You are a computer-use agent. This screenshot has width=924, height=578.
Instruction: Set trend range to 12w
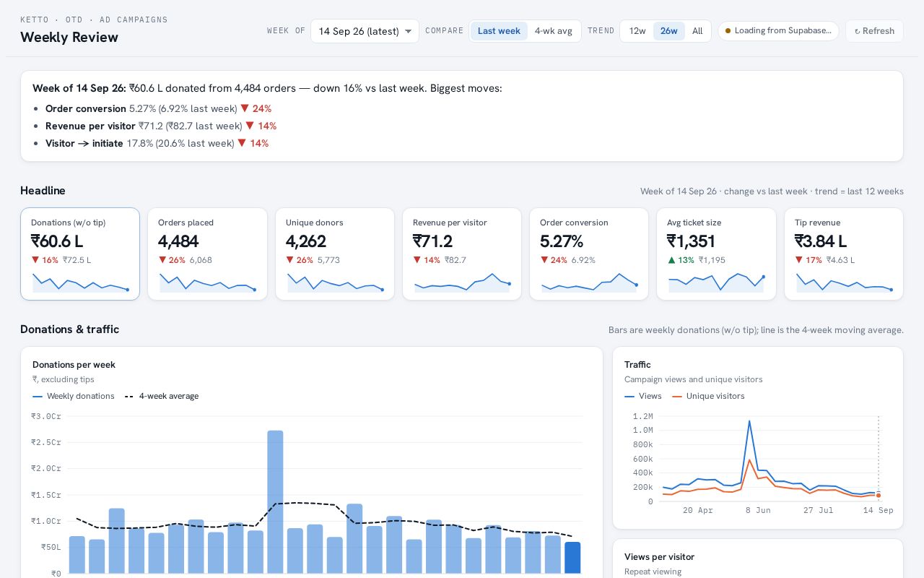[x=637, y=31]
